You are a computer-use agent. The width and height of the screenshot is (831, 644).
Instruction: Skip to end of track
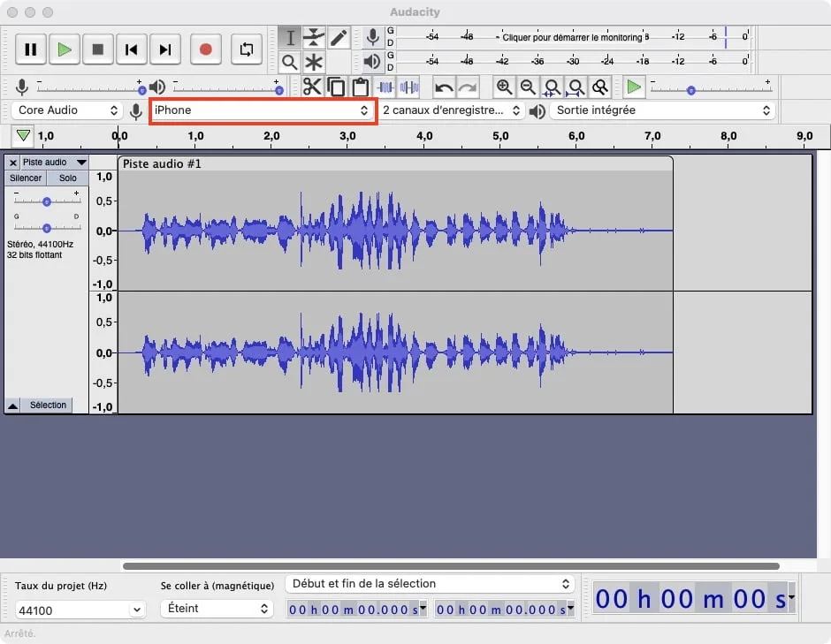(165, 49)
